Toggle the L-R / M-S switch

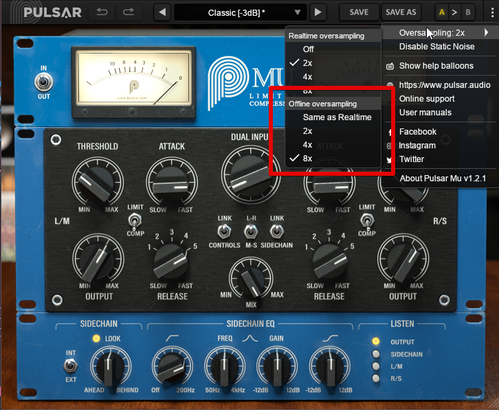[251, 231]
